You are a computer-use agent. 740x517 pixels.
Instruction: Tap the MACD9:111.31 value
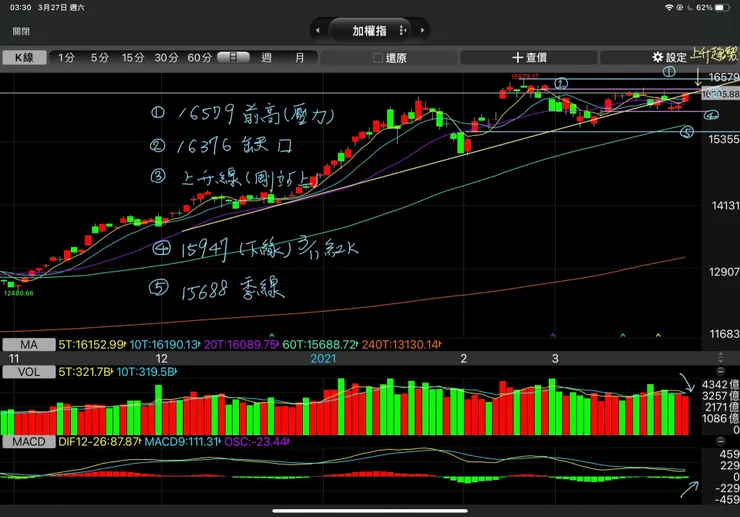pos(182,442)
